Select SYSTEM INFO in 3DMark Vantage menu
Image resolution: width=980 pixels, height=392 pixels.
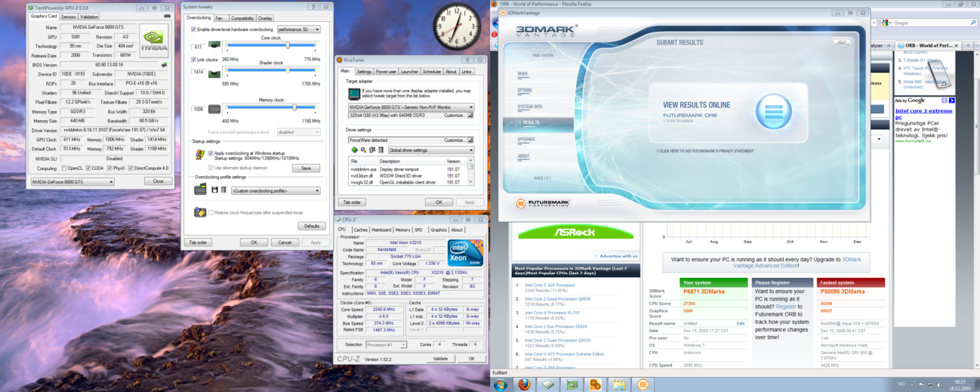click(x=529, y=106)
